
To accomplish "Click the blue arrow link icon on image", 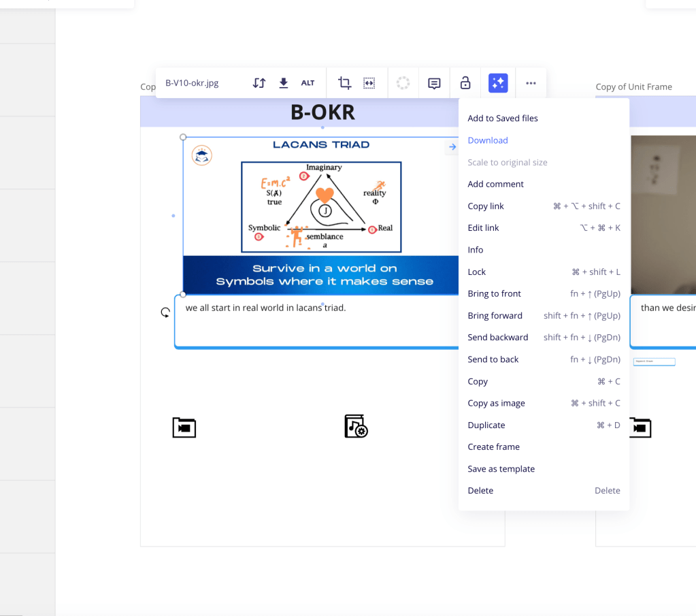I will (452, 146).
